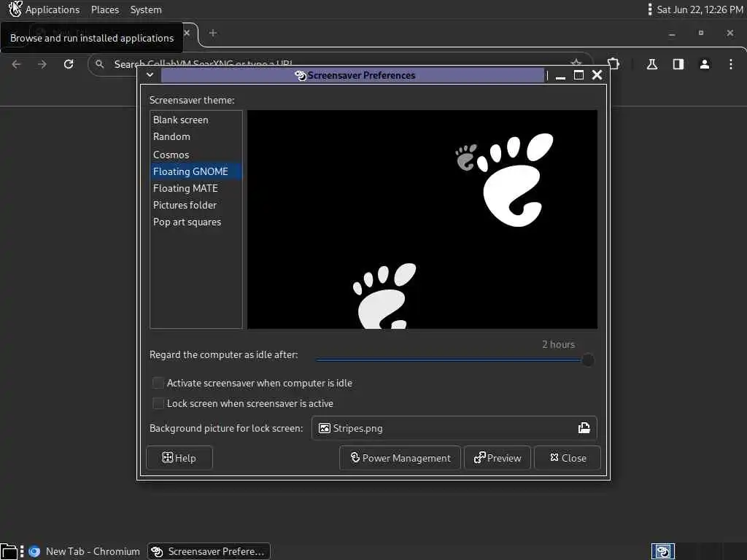
Task: Maximize the Screensaver Preferences window
Action: pos(578,75)
